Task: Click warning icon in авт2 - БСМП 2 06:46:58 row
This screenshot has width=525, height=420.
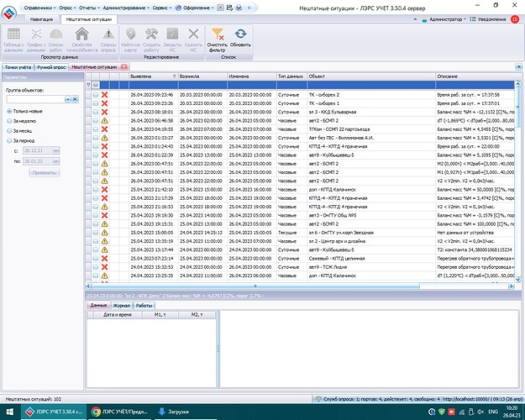Action: pos(104,121)
